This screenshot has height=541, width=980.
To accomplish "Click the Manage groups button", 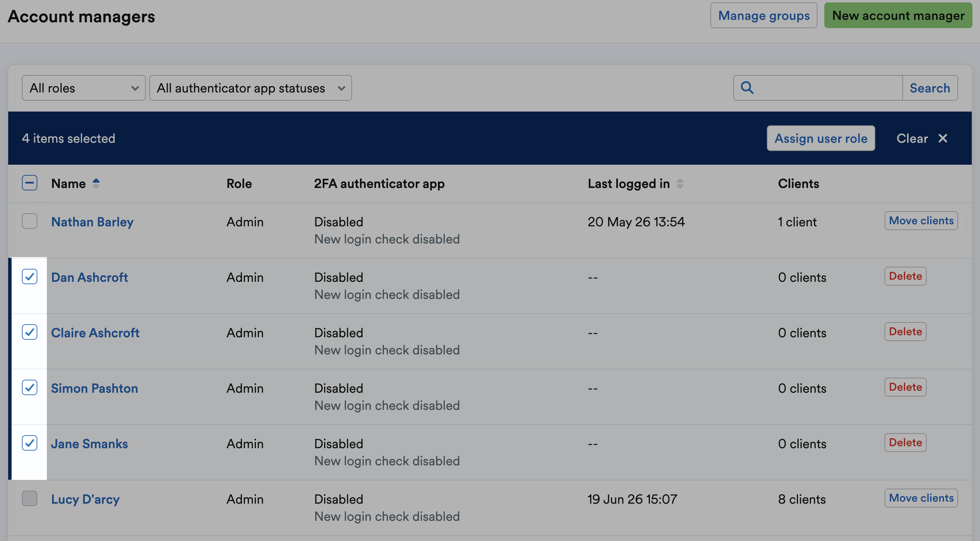I will [763, 16].
